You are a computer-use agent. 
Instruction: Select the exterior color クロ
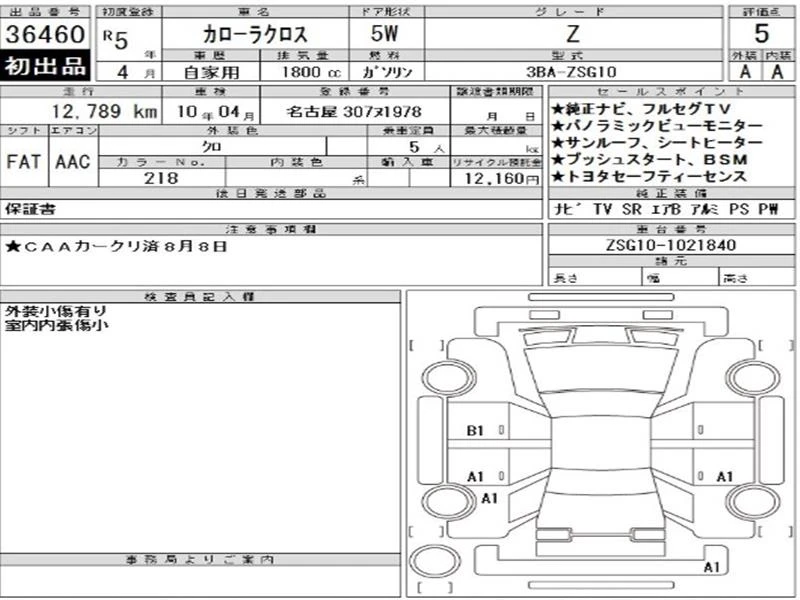[212, 147]
